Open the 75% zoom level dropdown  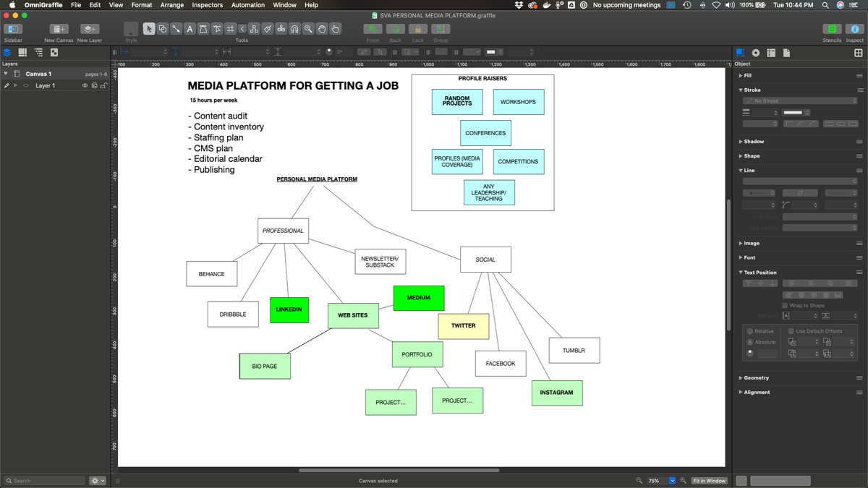pos(672,481)
